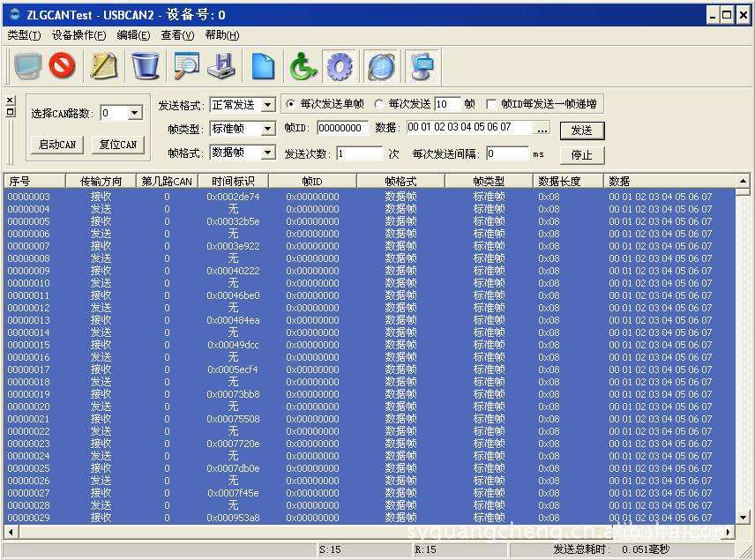Viewport: 755px width, 560px height.
Task: Open the 类型(T) menu
Action: pos(24,35)
